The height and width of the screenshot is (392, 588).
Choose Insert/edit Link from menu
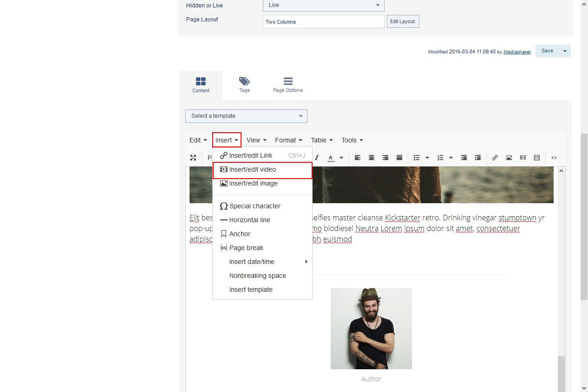coord(262,155)
